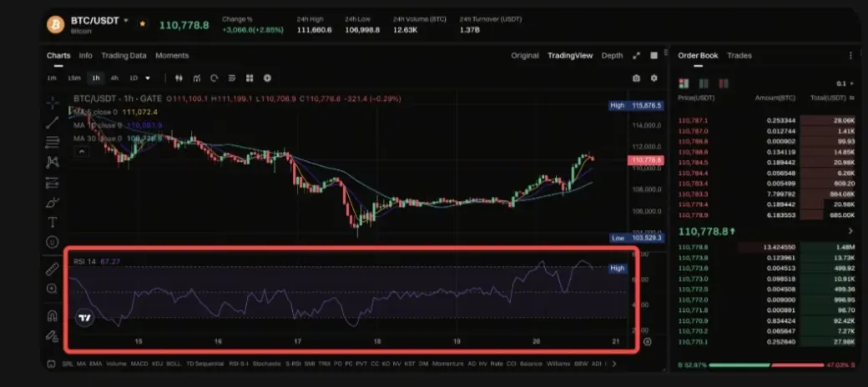Click the TradingView logo badge
Screen dimensions: 868x387
tap(84, 318)
